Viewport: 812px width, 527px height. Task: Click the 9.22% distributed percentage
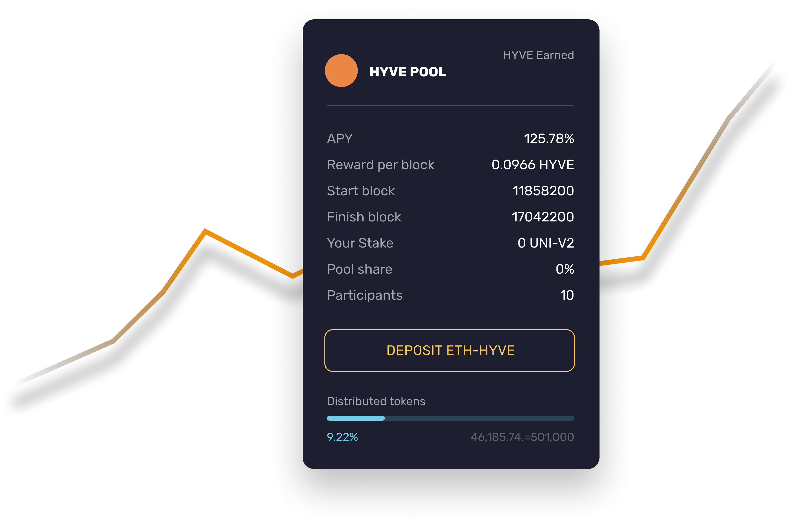(x=342, y=437)
